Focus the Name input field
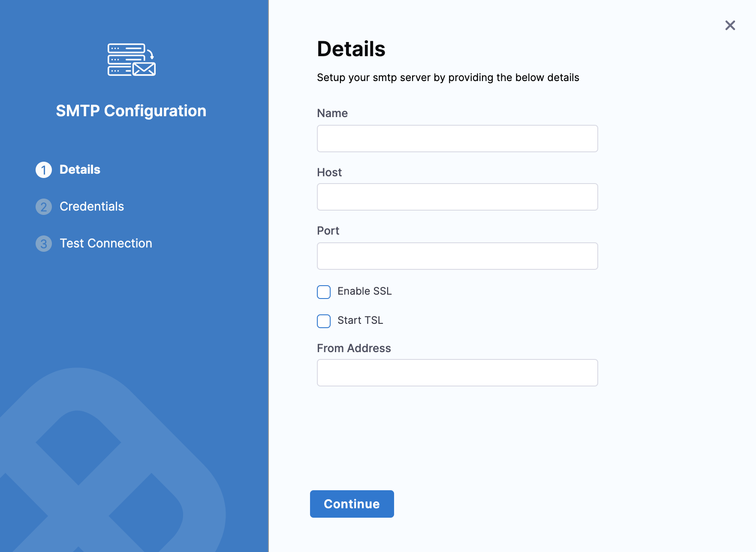 [x=457, y=139]
